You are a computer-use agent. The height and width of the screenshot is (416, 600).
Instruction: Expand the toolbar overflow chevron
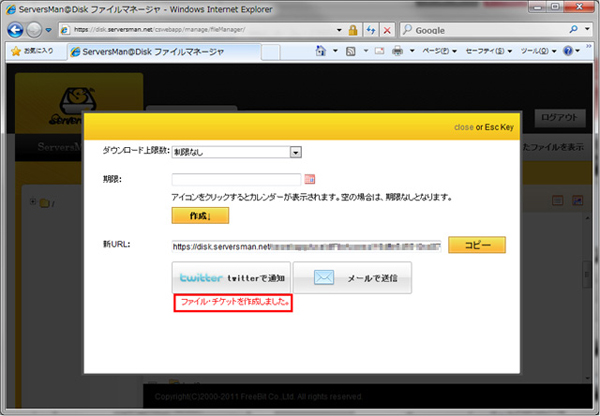[589, 46]
